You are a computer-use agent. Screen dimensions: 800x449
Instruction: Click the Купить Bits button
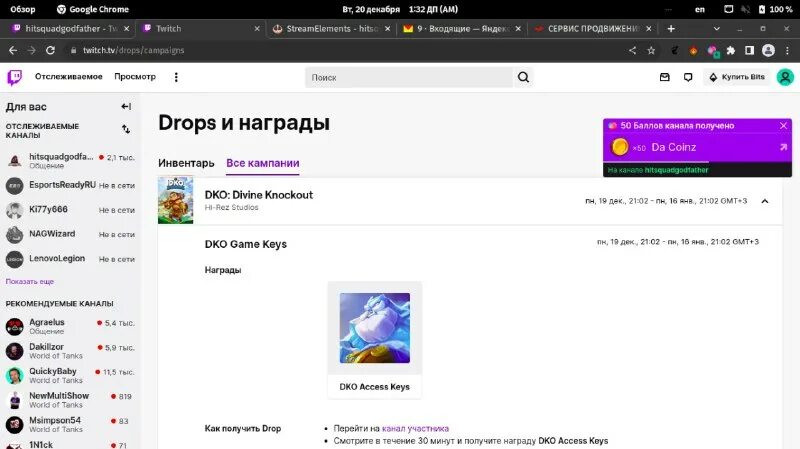(x=737, y=77)
